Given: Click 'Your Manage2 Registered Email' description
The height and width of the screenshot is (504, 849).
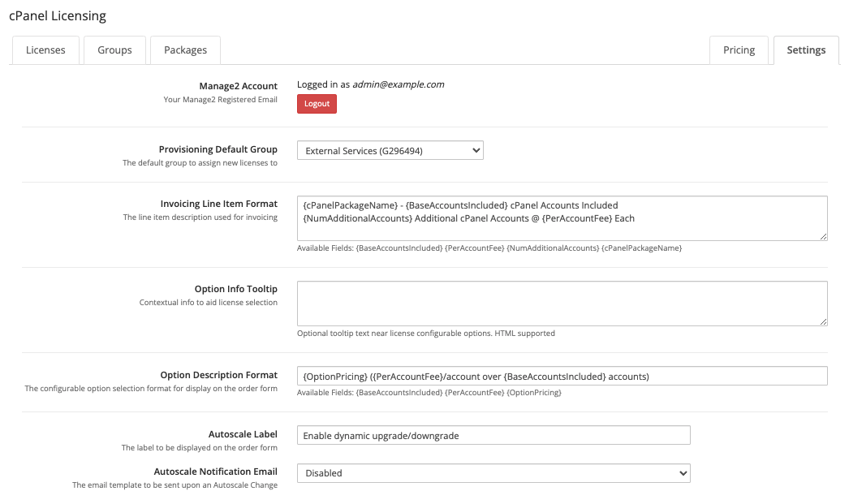Looking at the screenshot, I should 221,100.
